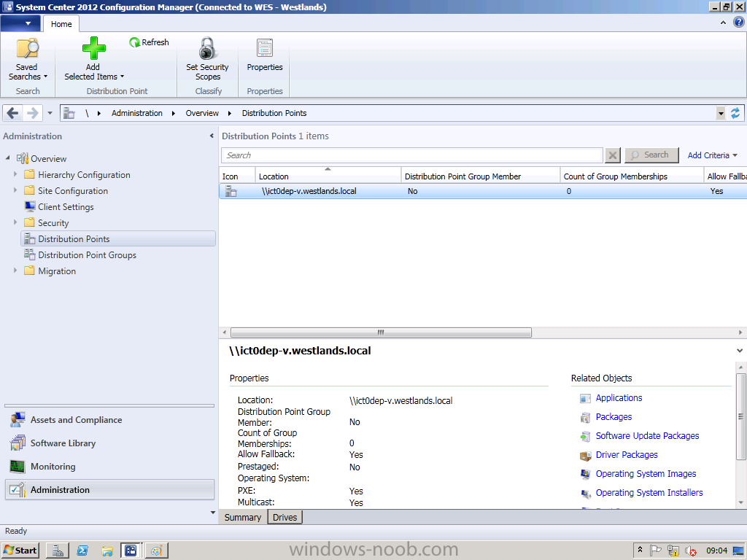Open workspace options at pane bottom
This screenshot has height=560, width=747.
[x=212, y=513]
